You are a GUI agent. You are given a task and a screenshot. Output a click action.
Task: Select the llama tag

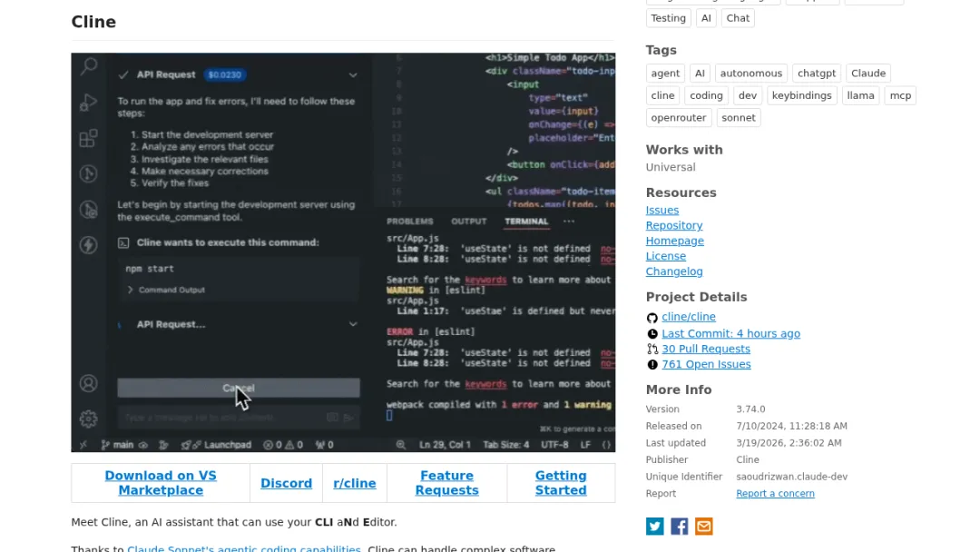pos(860,95)
